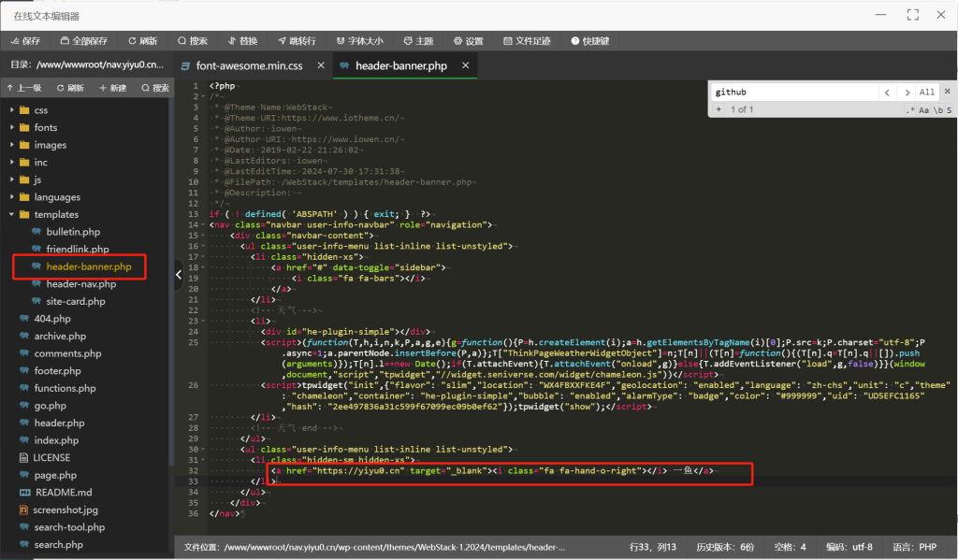Save the file with the 保存 button
The height and width of the screenshot is (560, 958).
[25, 41]
